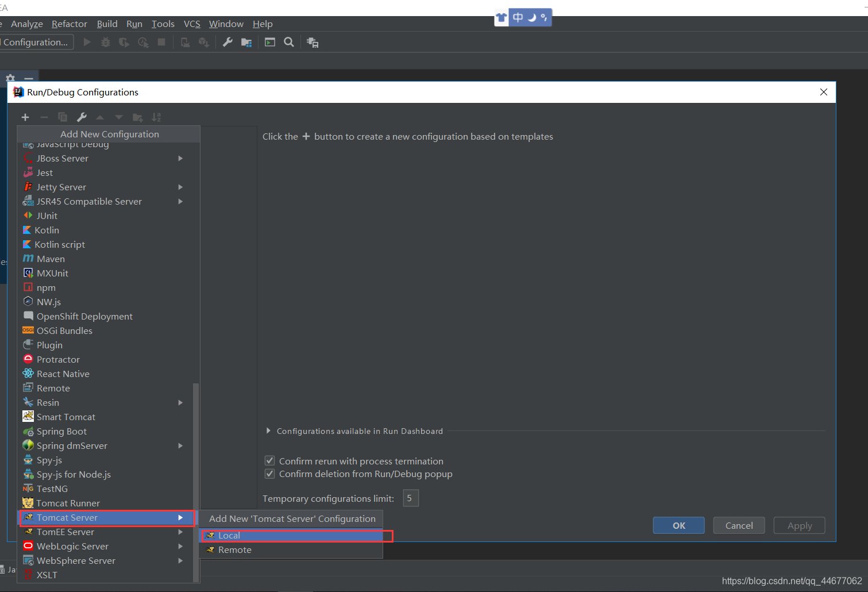Click the Apply button

coord(800,525)
